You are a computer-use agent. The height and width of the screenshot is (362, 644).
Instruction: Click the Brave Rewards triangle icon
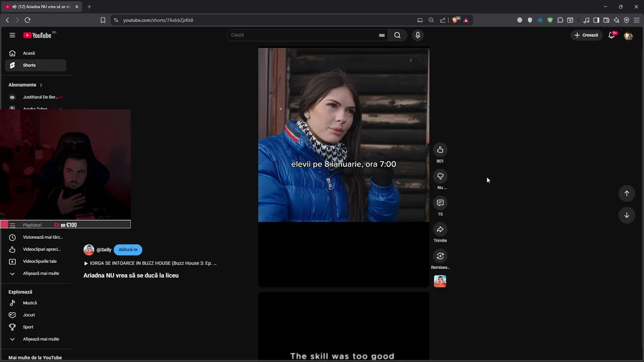pos(466,20)
